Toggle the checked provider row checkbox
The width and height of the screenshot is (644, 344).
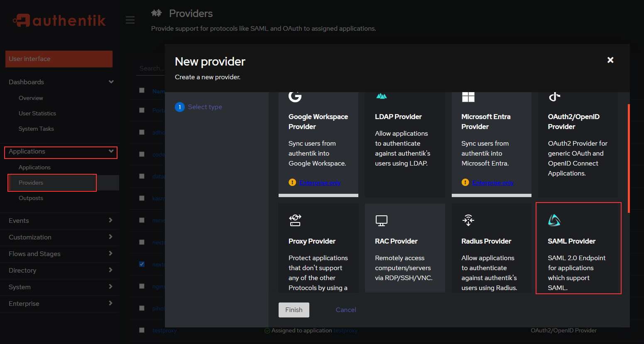tap(142, 264)
